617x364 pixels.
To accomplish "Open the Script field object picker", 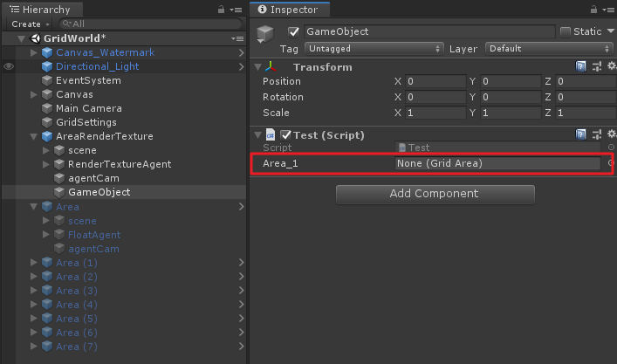I will (611, 148).
